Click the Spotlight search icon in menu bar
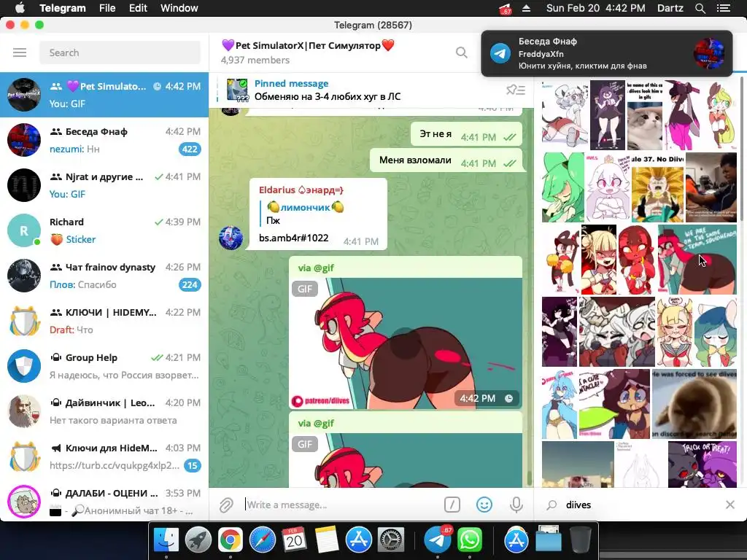Image resolution: width=747 pixels, height=560 pixels. (700, 8)
